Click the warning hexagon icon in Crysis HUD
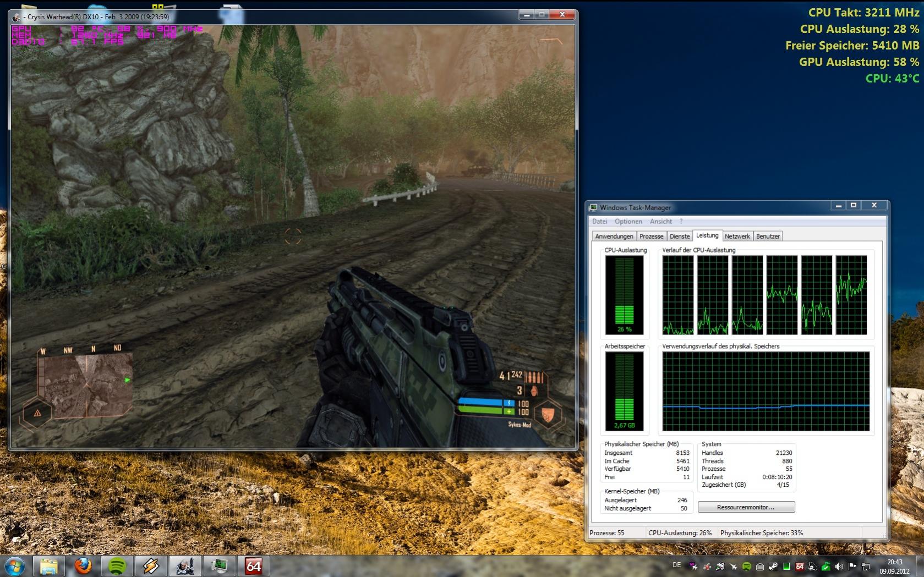Screen dimensions: 924x577 (x=37, y=413)
